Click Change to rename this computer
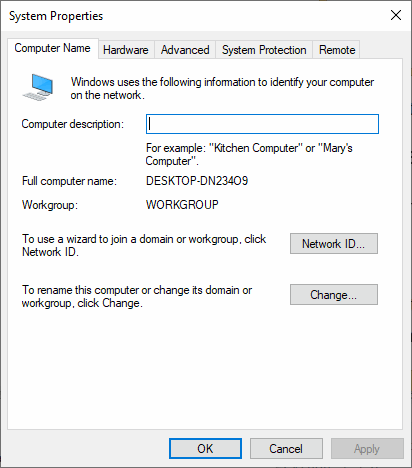The image size is (412, 468). [x=334, y=295]
